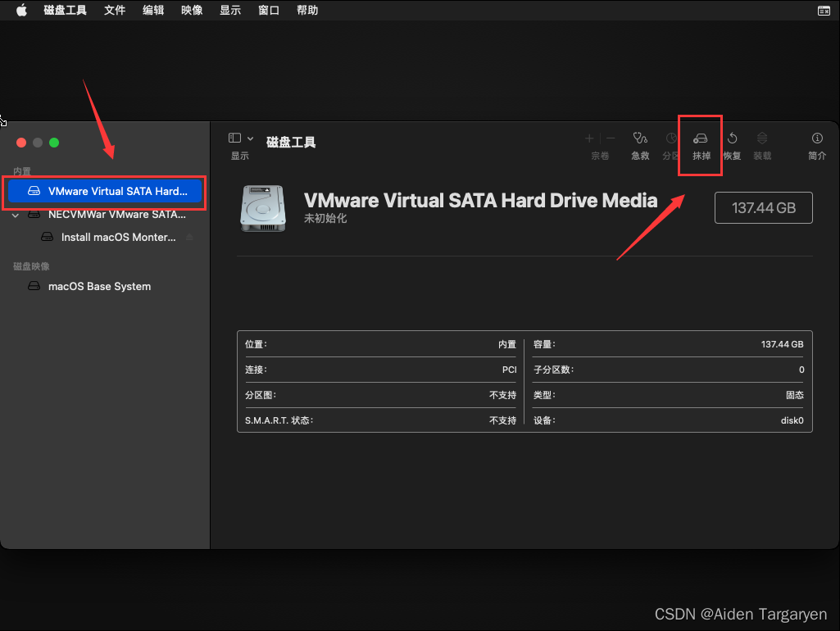Click the 137.44 GB value in the 容量 row

(782, 344)
